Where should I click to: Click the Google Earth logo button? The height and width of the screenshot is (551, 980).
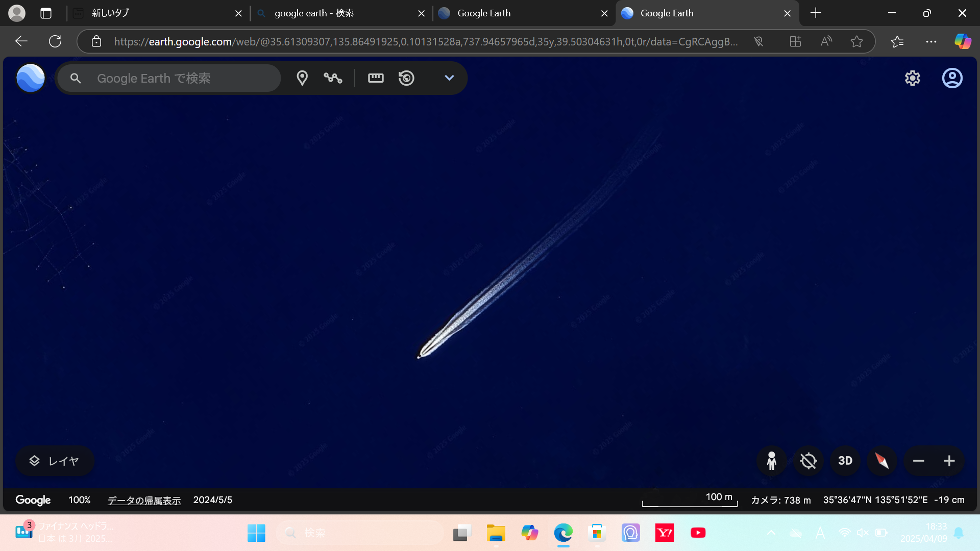(31, 78)
